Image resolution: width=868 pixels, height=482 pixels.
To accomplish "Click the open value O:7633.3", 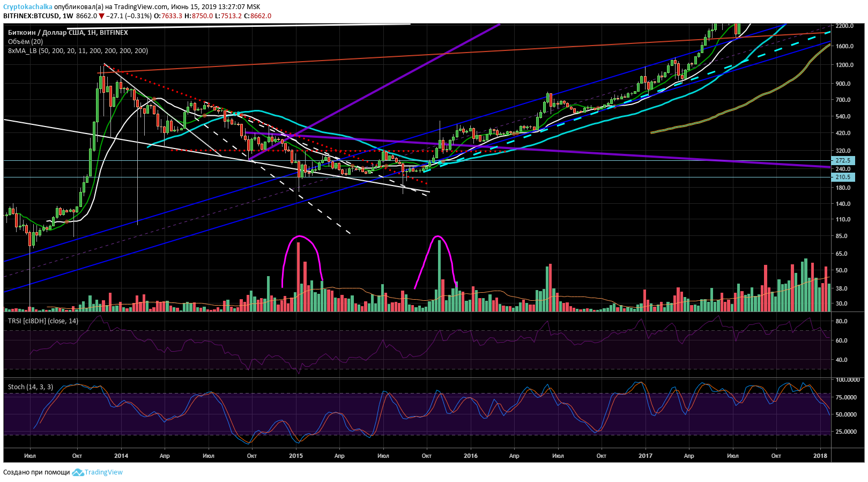I will tap(168, 16).
